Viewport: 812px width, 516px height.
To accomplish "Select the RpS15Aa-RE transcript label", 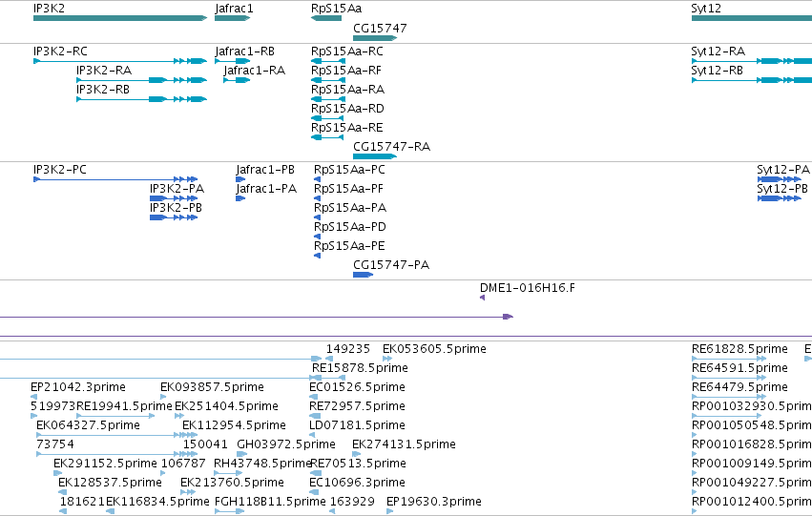I will click(x=346, y=128).
